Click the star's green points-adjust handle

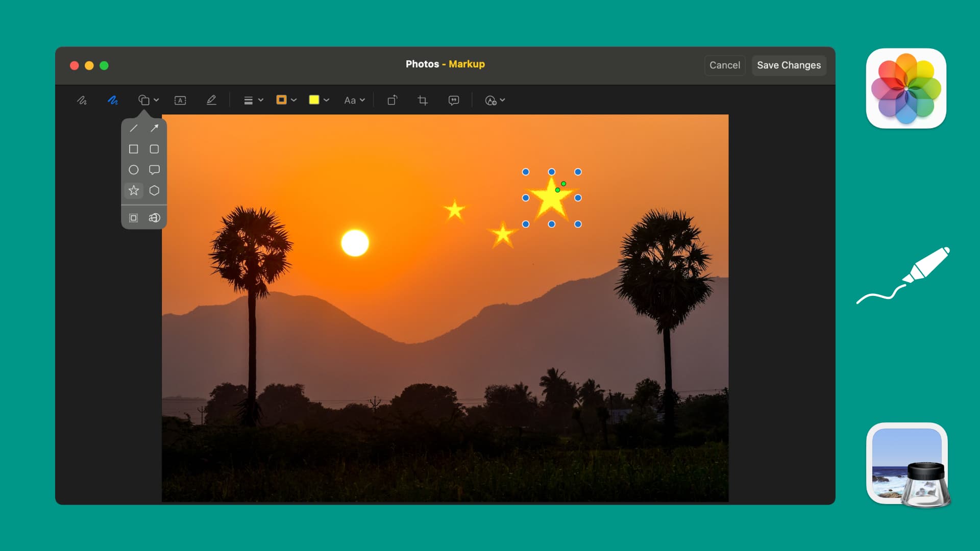click(x=563, y=184)
